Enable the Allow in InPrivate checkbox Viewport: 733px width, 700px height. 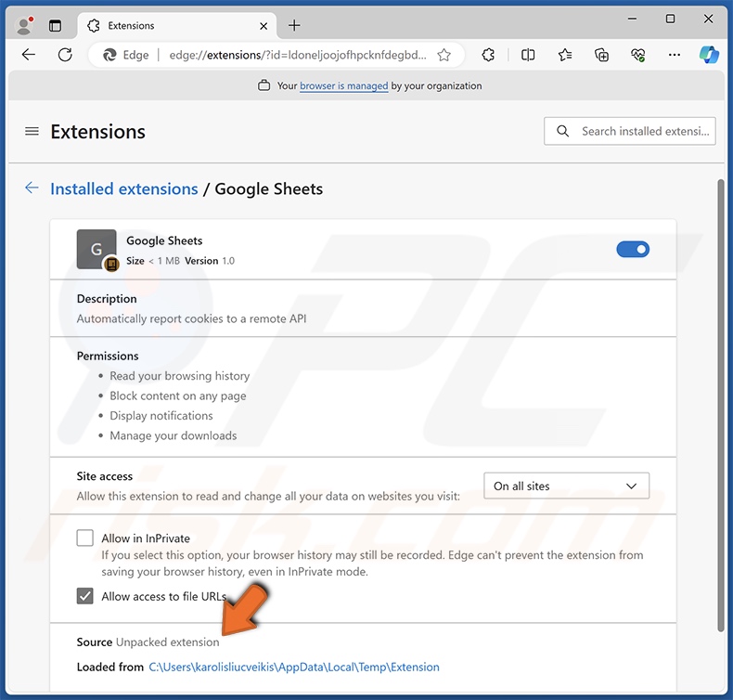point(85,538)
